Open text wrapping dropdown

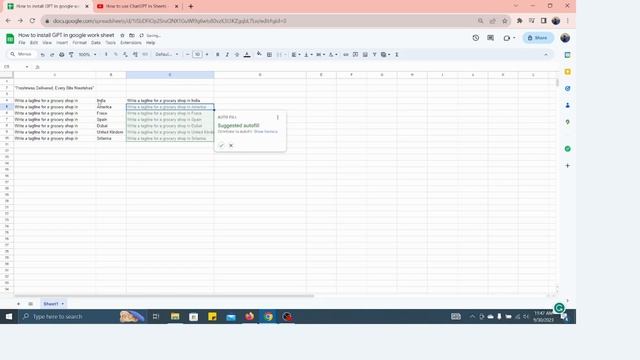[x=320, y=54]
